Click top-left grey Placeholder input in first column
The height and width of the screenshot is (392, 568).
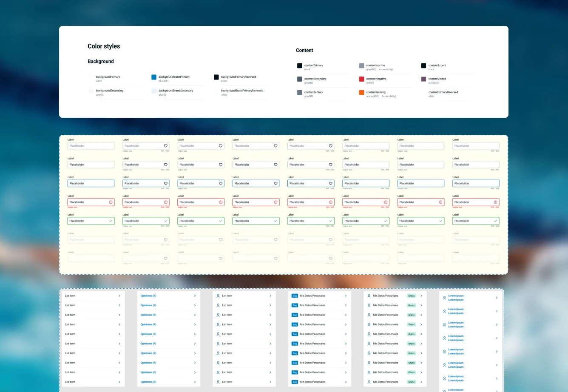[x=91, y=146]
